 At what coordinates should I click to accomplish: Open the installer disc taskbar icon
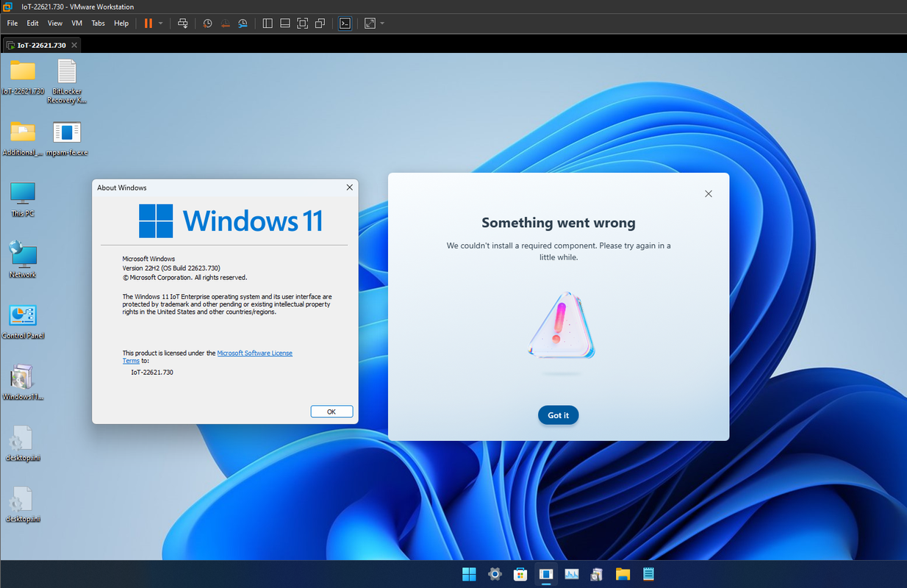tap(597, 574)
